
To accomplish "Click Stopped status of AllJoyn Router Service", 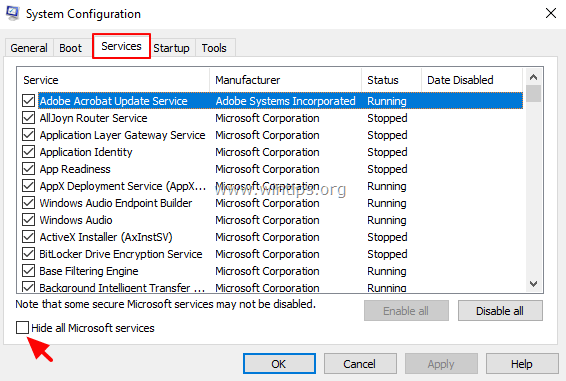I will pos(387,118).
